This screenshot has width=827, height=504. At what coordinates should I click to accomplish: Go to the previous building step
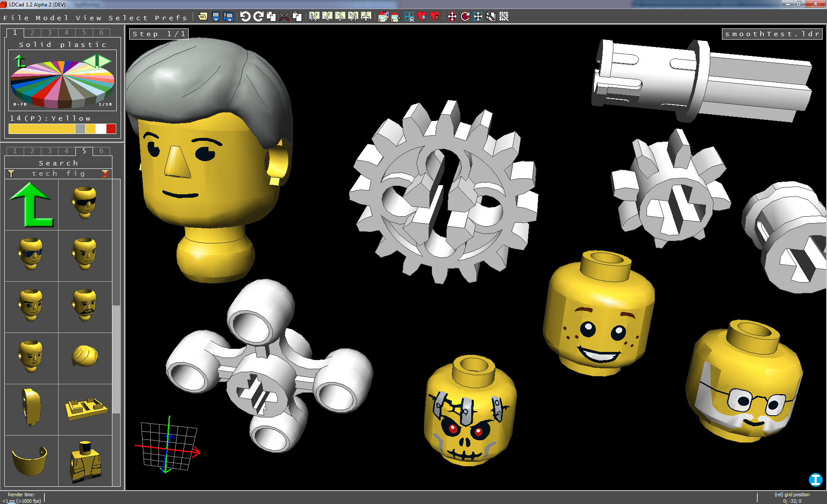[x=327, y=17]
